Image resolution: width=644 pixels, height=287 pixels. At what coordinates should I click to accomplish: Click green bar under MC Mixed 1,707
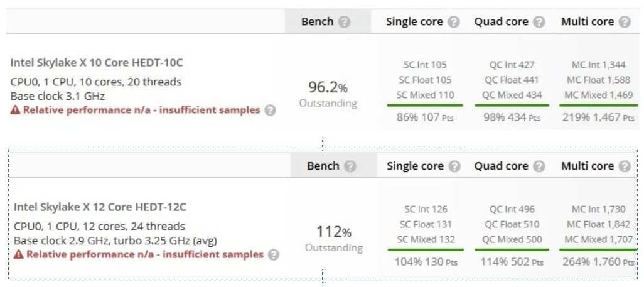coord(598,249)
